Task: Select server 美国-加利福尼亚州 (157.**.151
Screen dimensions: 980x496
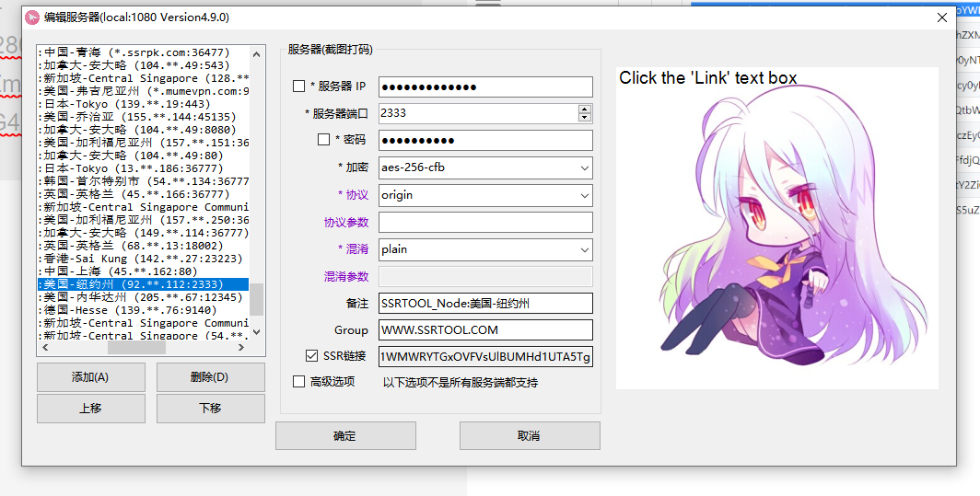Action: (x=144, y=143)
